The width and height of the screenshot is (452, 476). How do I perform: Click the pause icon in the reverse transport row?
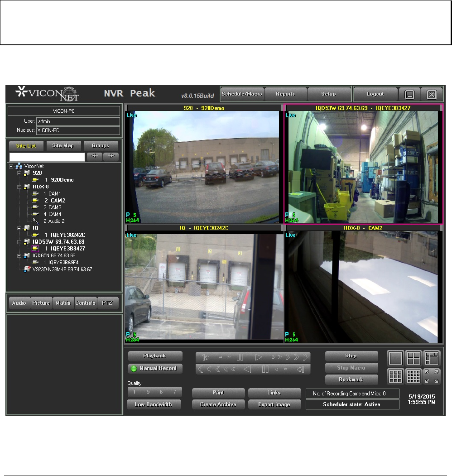pos(265,370)
